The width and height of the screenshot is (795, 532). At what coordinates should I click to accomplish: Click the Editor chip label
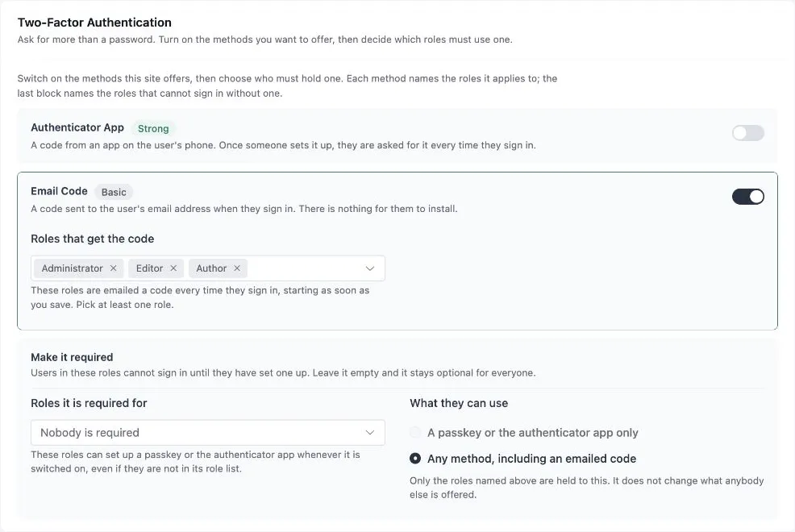tap(150, 268)
